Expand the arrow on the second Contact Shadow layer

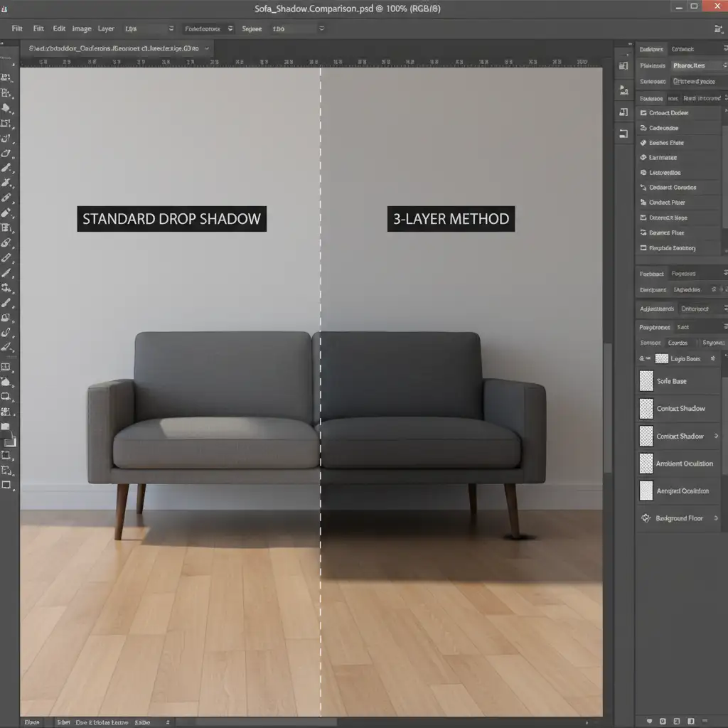click(714, 437)
